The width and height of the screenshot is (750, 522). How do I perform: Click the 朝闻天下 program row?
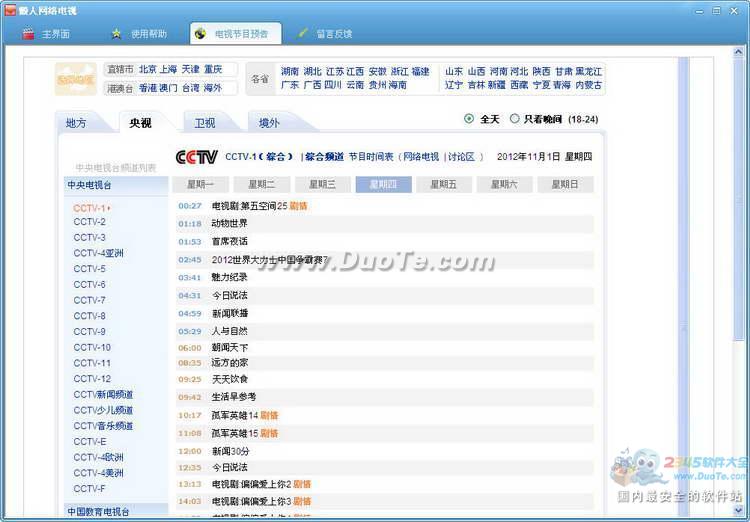(x=385, y=347)
